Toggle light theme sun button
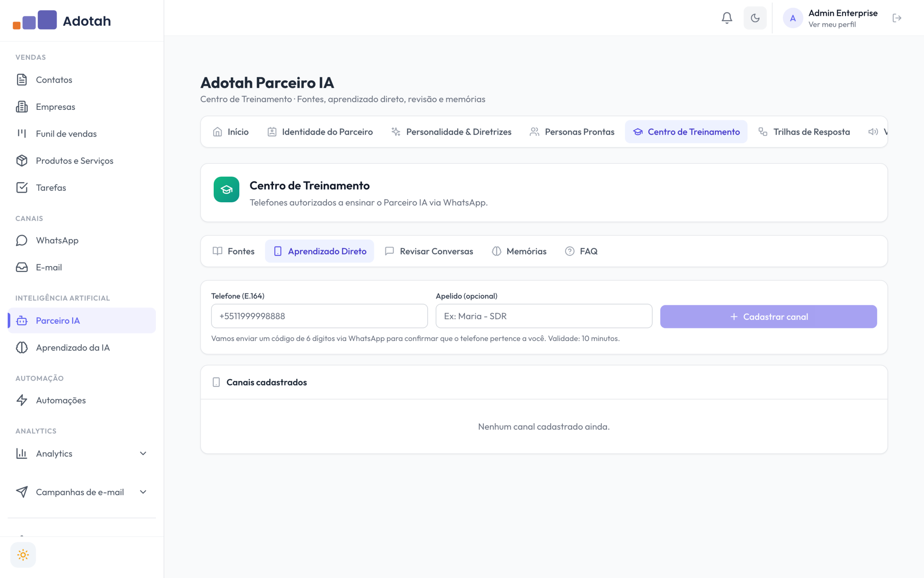This screenshot has width=924, height=578. tap(23, 555)
